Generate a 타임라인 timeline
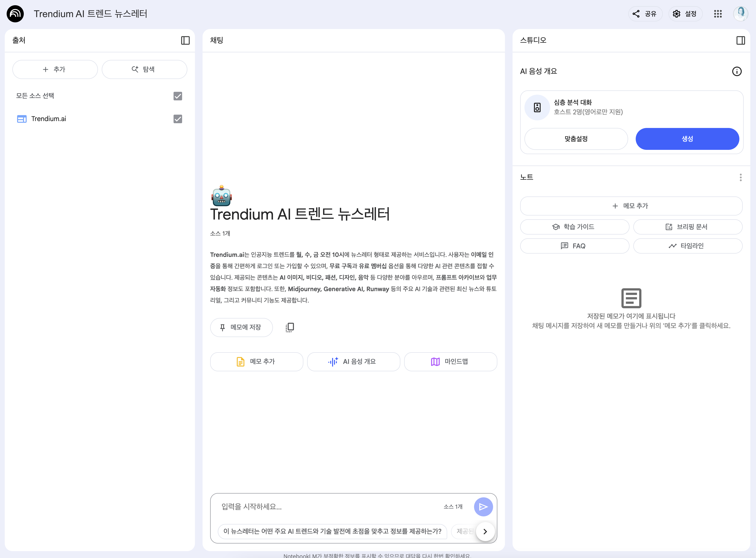Viewport: 756px width, 558px height. tap(688, 246)
